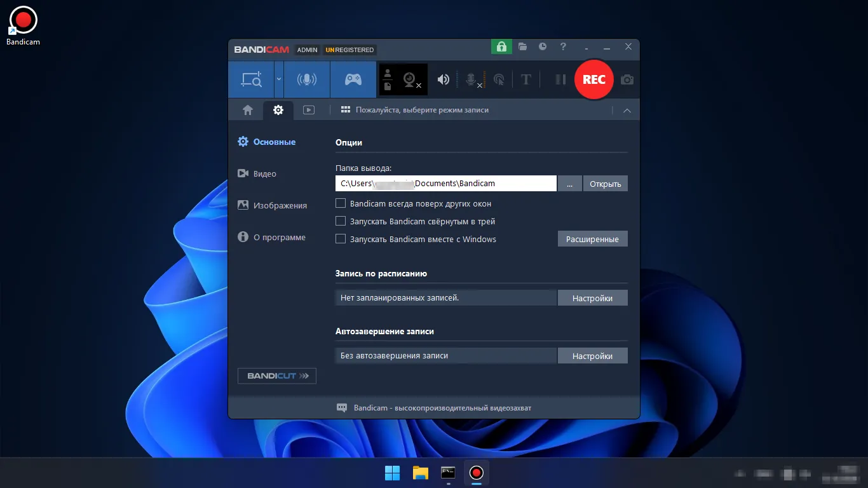Click the grid icon for recording mode selection

click(346, 110)
